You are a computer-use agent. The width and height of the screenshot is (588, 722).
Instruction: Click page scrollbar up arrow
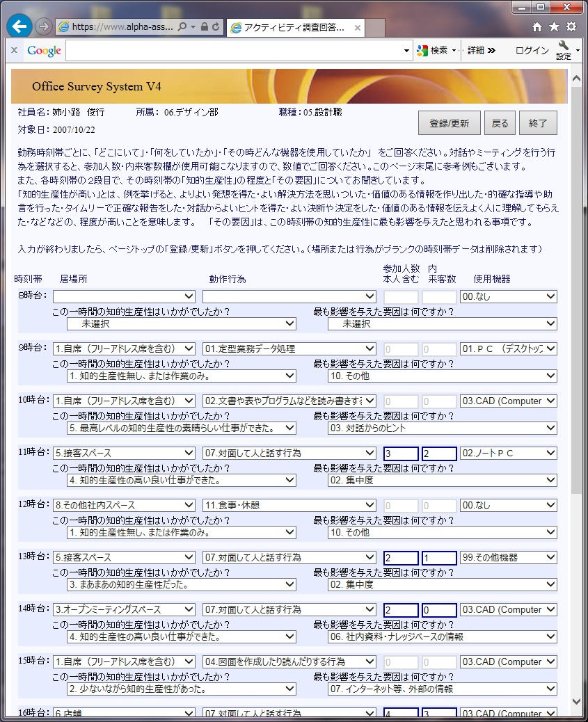click(576, 79)
